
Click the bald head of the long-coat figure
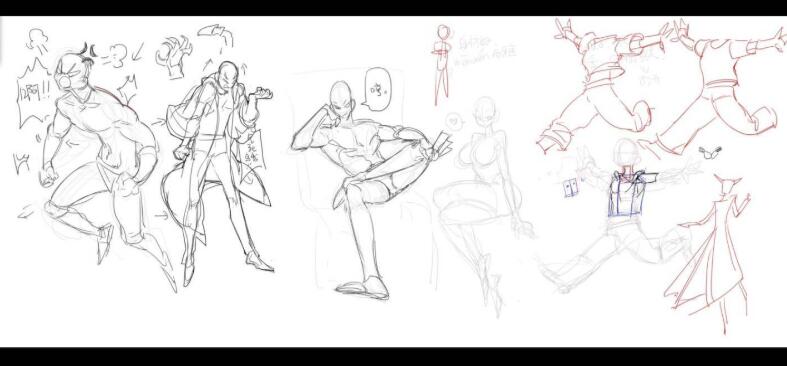[x=228, y=75]
